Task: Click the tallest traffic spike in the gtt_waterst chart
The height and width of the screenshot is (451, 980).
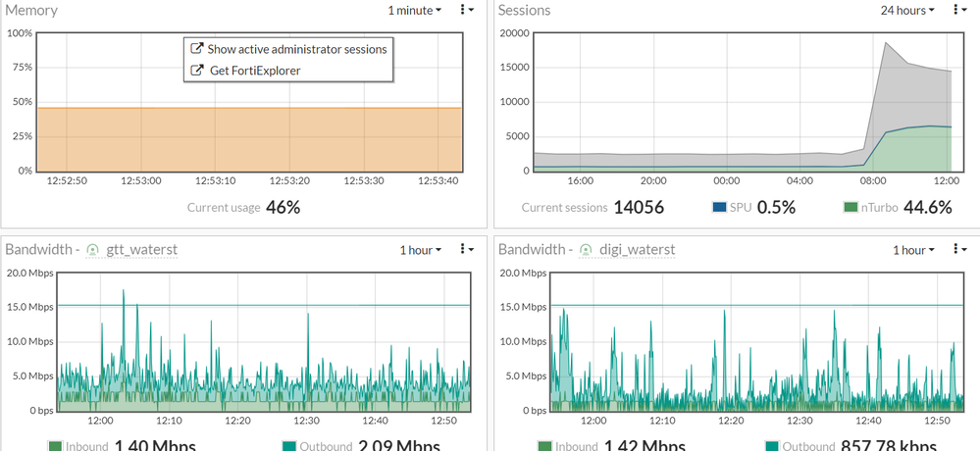Action: 124,291
